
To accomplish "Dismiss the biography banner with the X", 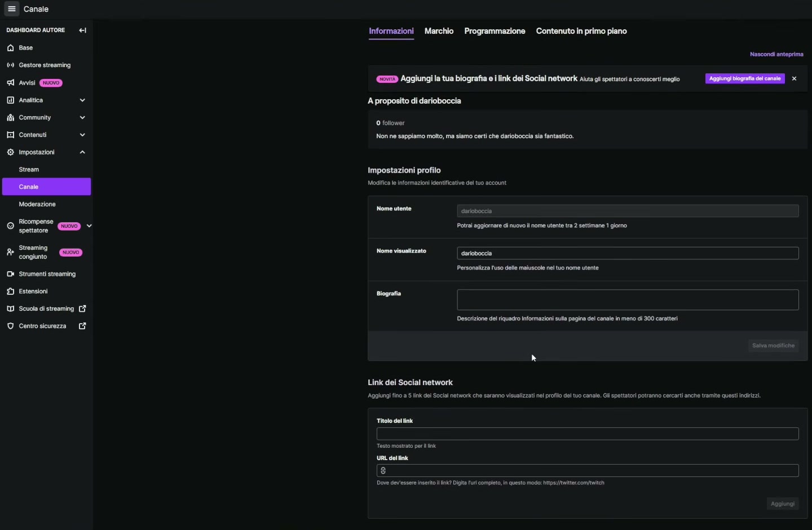I will 794,79.
